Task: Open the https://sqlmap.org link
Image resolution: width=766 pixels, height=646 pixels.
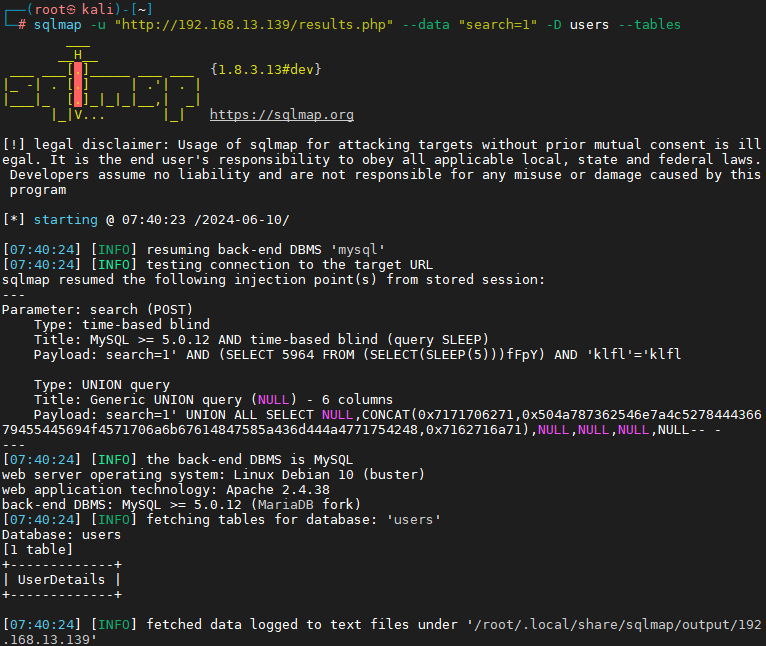Action: click(x=282, y=115)
